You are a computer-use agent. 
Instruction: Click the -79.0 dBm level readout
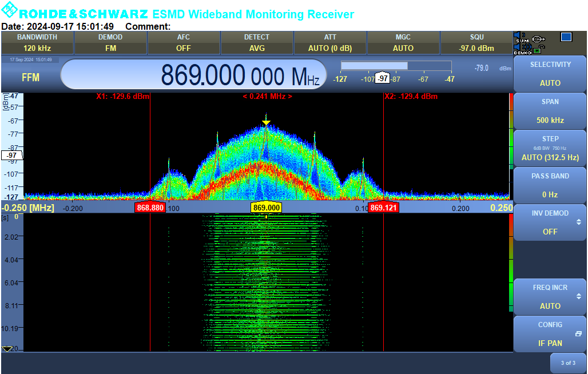(x=482, y=68)
